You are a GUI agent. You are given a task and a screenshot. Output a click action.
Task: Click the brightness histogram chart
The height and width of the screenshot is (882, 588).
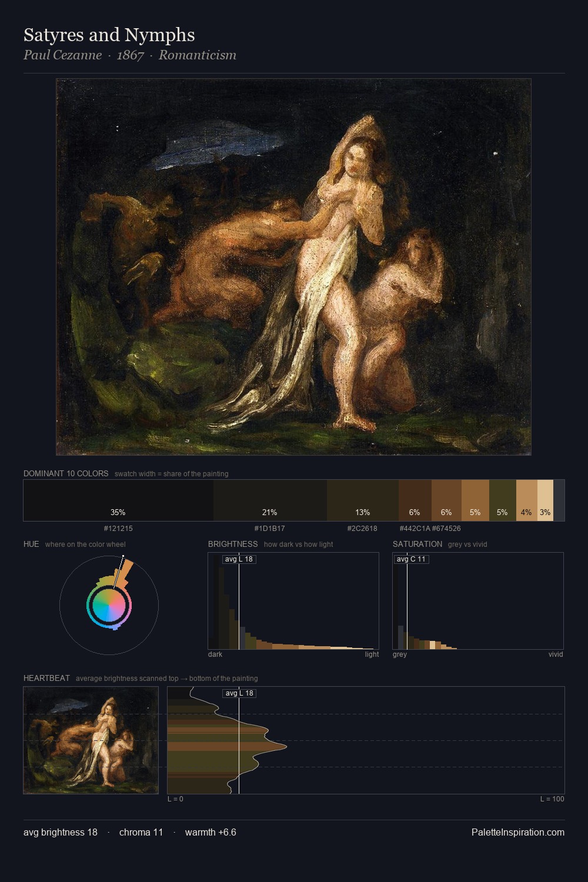click(293, 601)
